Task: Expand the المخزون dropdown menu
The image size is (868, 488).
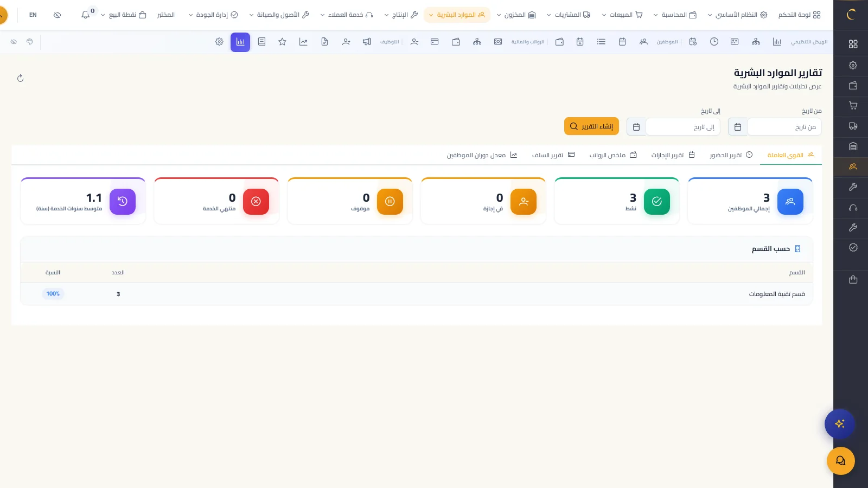Action: tap(516, 15)
